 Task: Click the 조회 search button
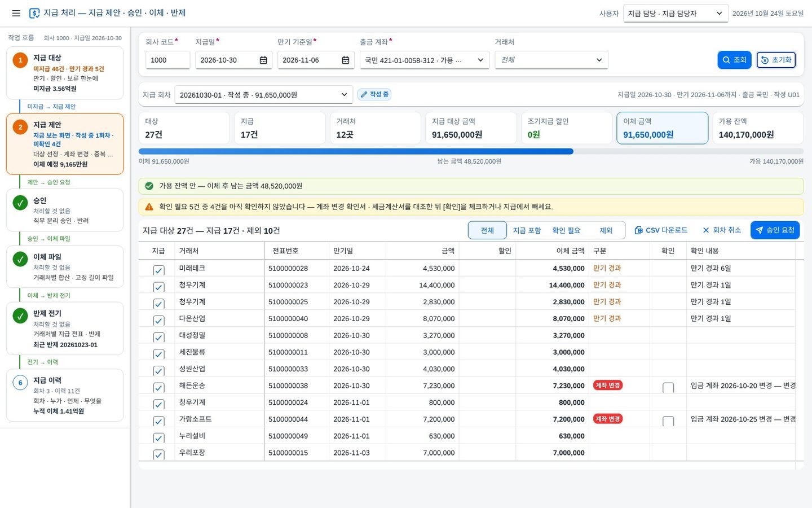[734, 60]
